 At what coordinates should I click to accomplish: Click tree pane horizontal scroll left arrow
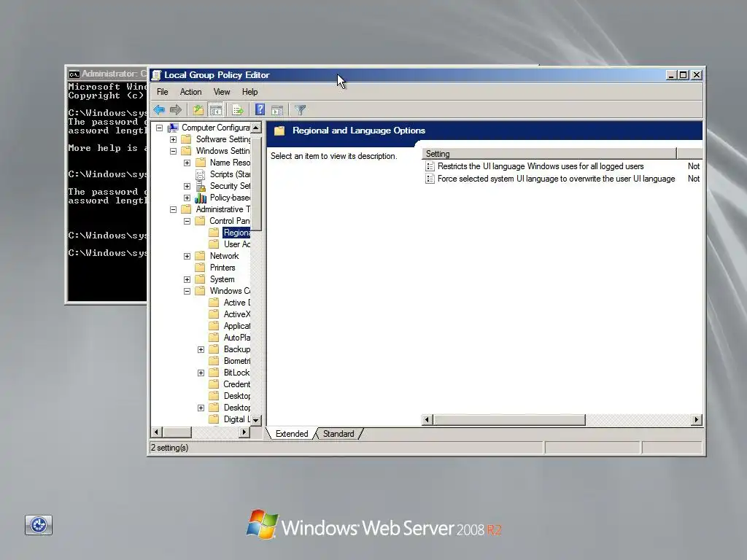[156, 432]
